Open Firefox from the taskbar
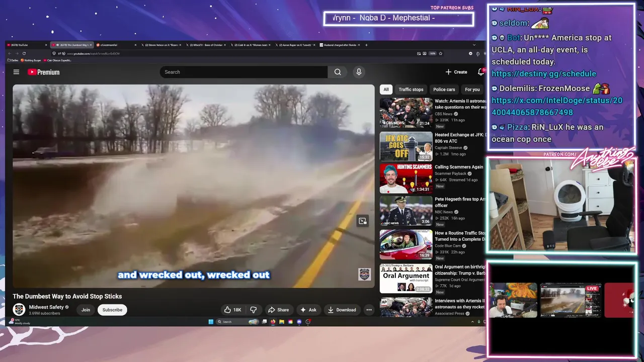The width and height of the screenshot is (644, 362). [273, 322]
